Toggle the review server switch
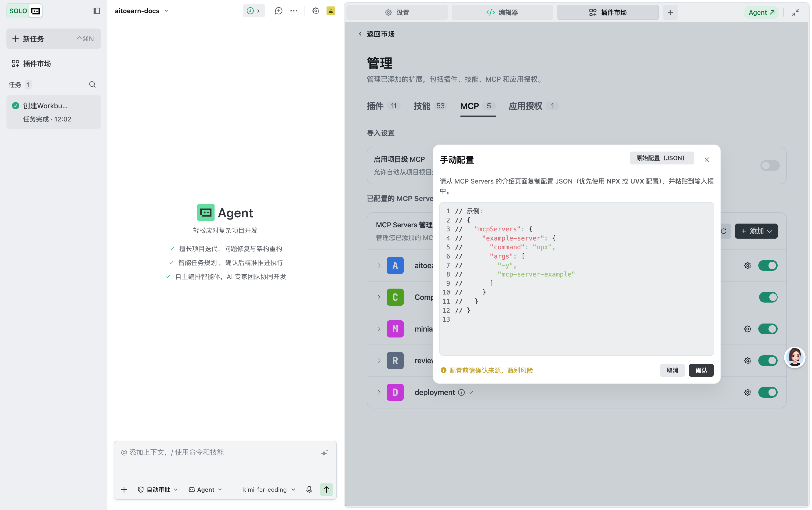Image resolution: width=812 pixels, height=510 pixels. point(767,361)
